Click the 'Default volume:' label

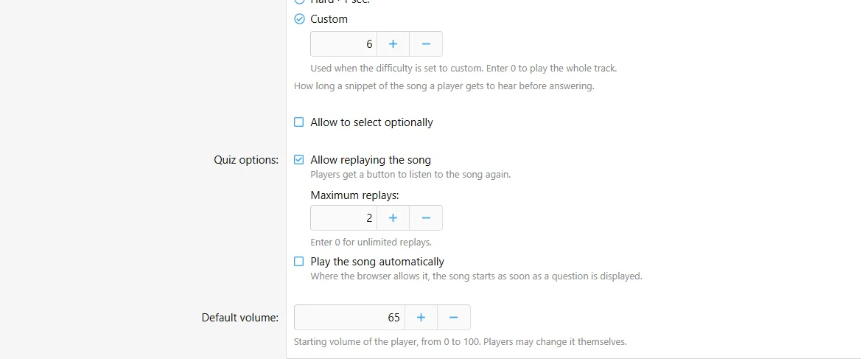point(239,318)
